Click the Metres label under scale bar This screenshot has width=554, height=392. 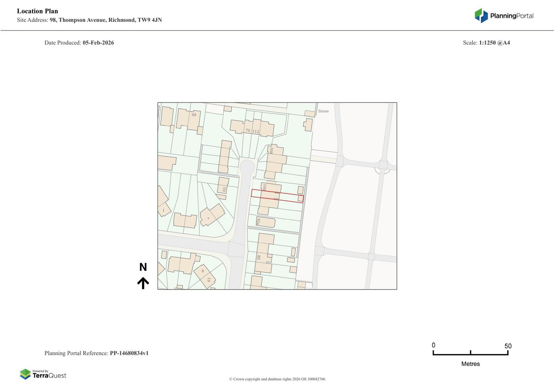pos(470,364)
